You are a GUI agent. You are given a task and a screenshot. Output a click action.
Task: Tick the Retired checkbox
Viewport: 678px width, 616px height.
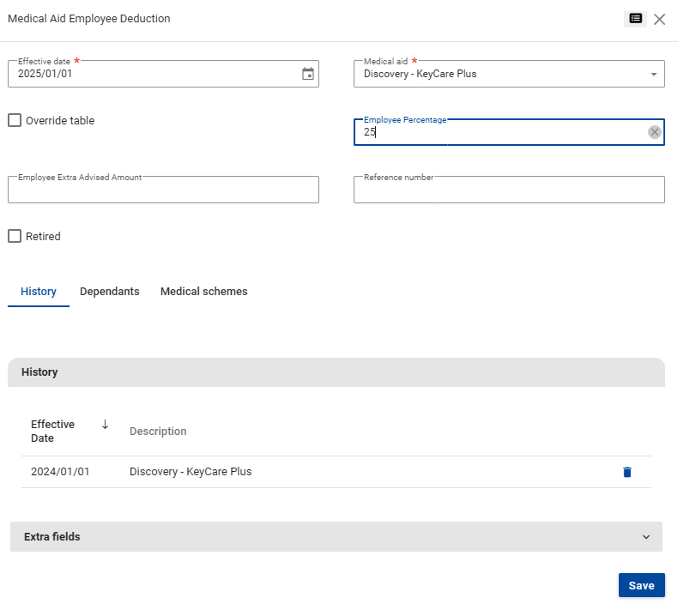(x=15, y=237)
